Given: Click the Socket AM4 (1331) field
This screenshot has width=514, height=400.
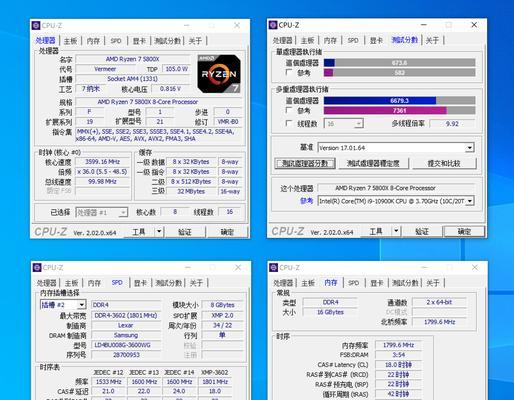Looking at the screenshot, I should 133,79.
